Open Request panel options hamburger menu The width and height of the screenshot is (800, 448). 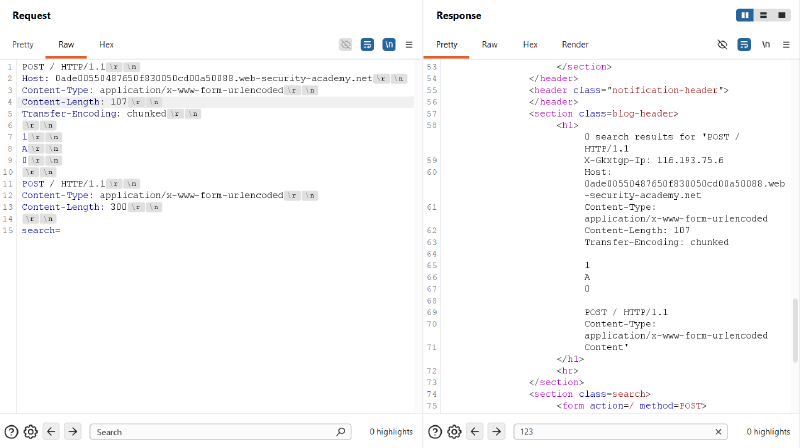pos(409,45)
